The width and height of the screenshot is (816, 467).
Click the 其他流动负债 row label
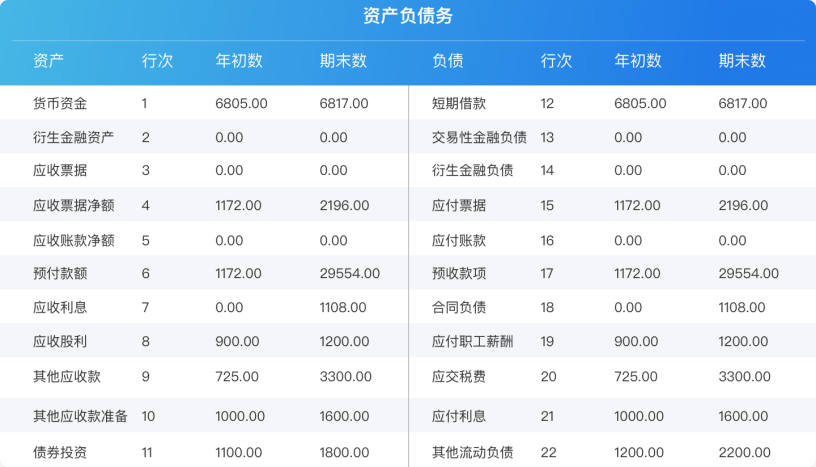(472, 452)
